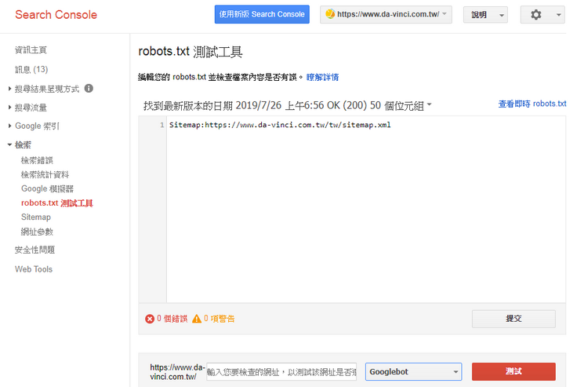Select robots.txt 測試工具 in sidebar

[x=57, y=203]
